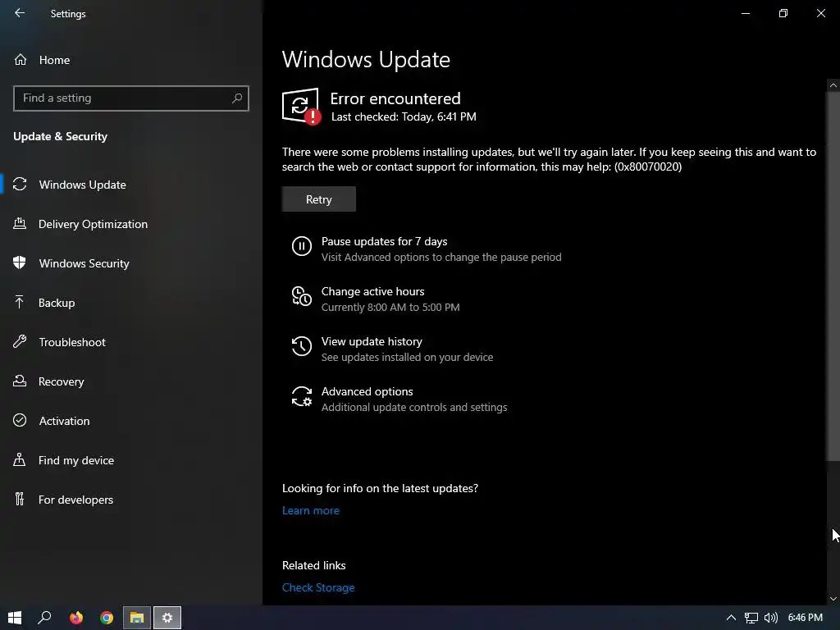Image resolution: width=840 pixels, height=630 pixels.
Task: Select Pause updates for 7 days
Action: (384, 241)
